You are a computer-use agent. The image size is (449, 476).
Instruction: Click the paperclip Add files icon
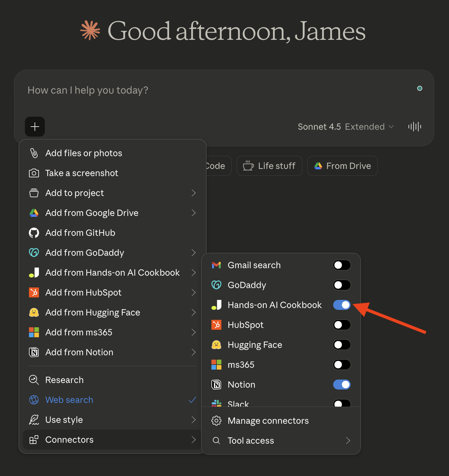[34, 153]
